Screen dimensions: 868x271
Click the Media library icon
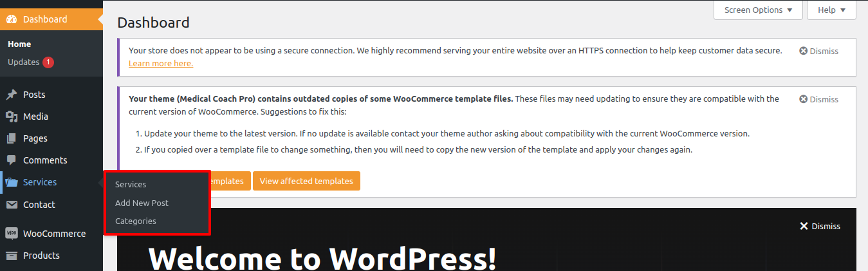(x=12, y=117)
